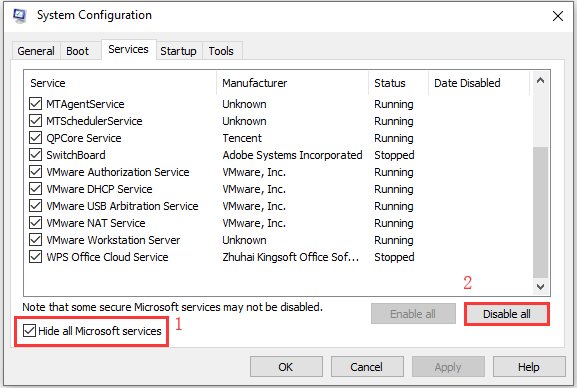Click the Disable all button
Image resolution: width=577 pixels, height=388 pixels.
(x=507, y=314)
